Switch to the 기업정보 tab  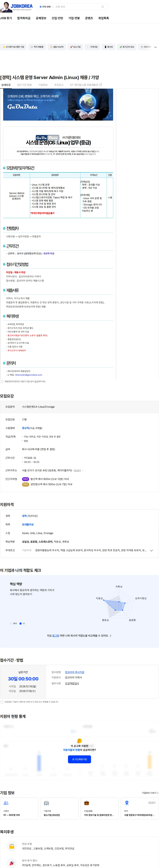coord(43,85)
